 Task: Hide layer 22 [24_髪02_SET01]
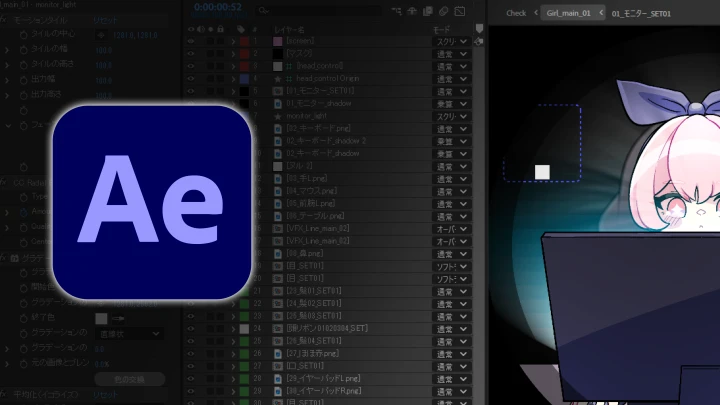pyautogui.click(x=191, y=303)
